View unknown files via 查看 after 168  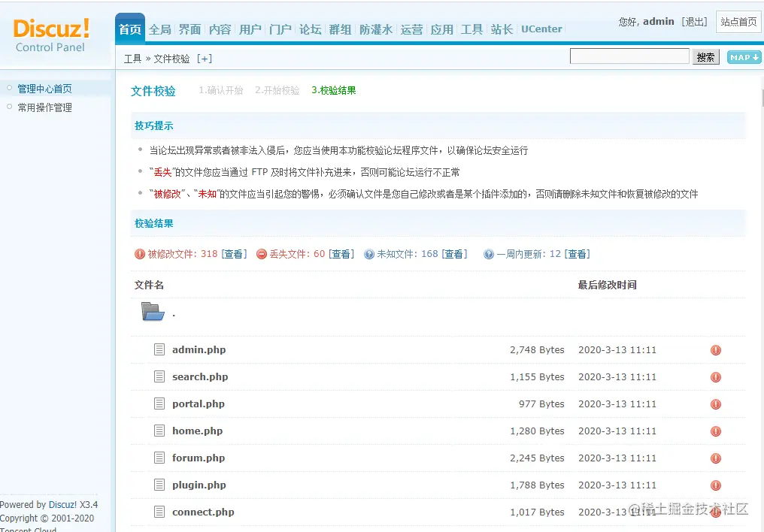tap(454, 254)
